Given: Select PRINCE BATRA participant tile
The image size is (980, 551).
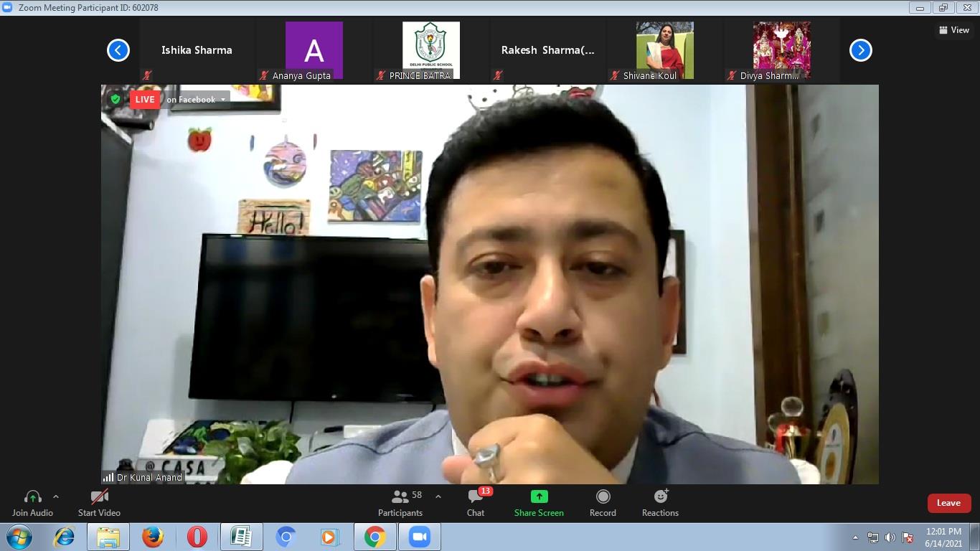Looking at the screenshot, I should 430,50.
